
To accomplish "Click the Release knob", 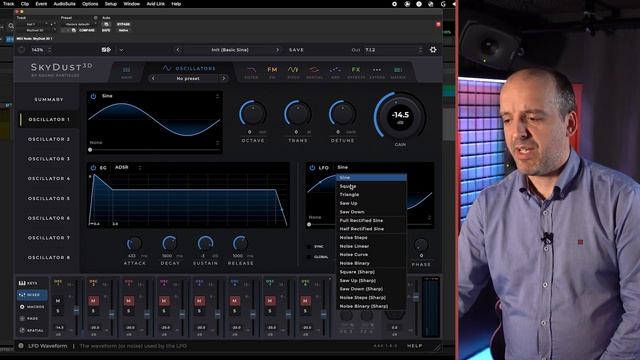I will (x=240, y=244).
